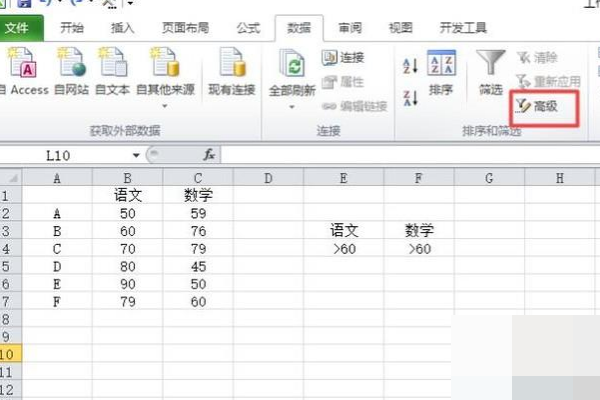Screen dimensions: 600x400
Task: Clear the filter (清除)
Action: point(537,58)
